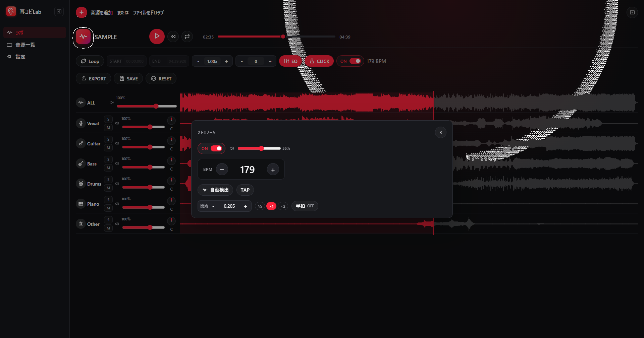Click the CLICK metronome button

click(319, 61)
